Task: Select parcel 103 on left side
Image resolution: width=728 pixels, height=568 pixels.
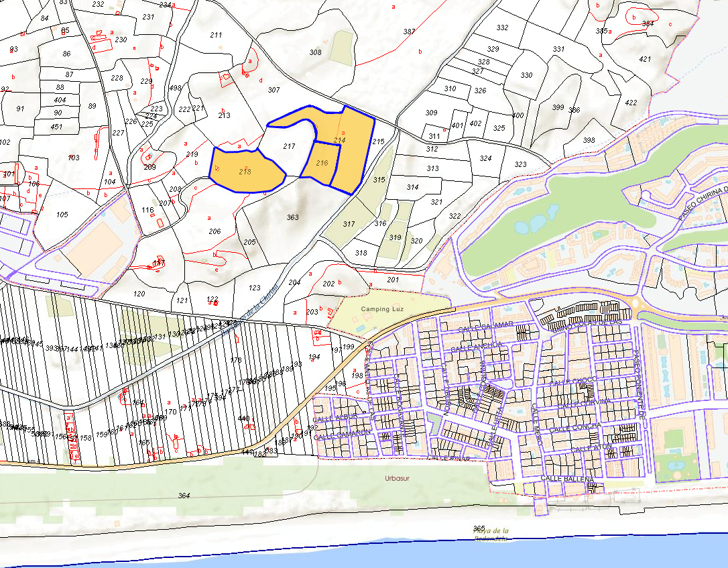Action: pos(74,158)
